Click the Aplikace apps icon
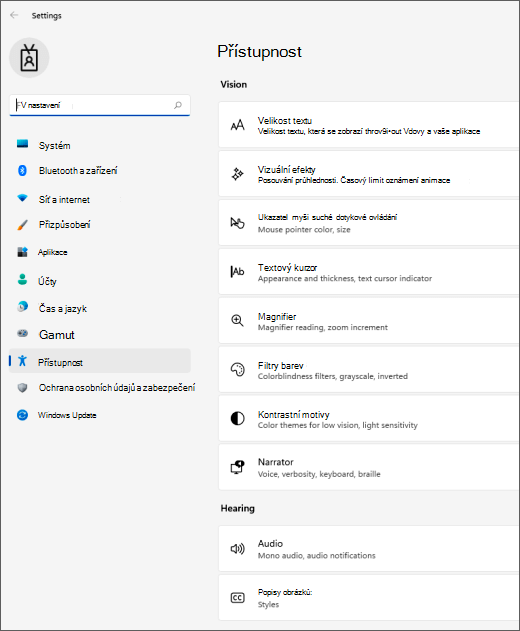This screenshot has height=631, width=520. click(x=23, y=252)
